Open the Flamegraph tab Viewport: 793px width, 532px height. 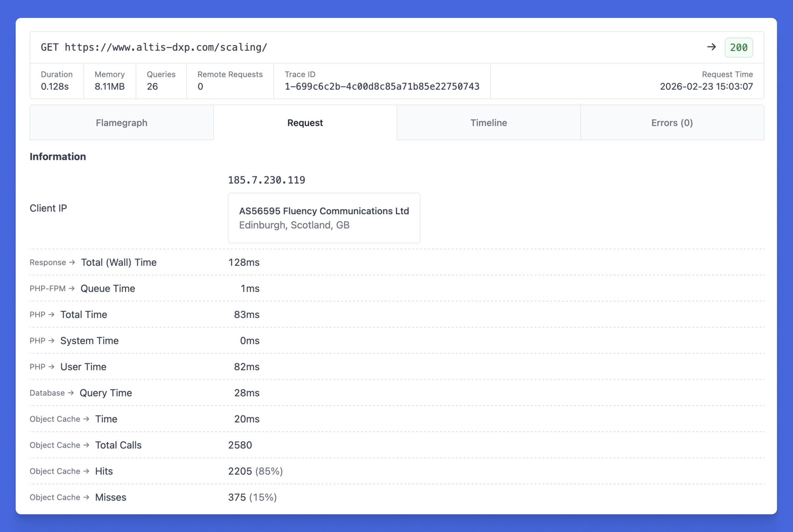[121, 123]
